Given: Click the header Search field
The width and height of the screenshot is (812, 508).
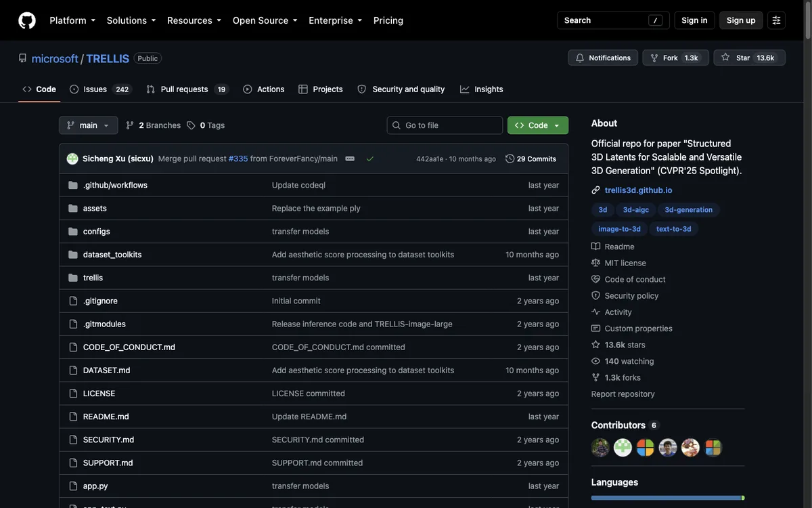Looking at the screenshot, I should (613, 20).
